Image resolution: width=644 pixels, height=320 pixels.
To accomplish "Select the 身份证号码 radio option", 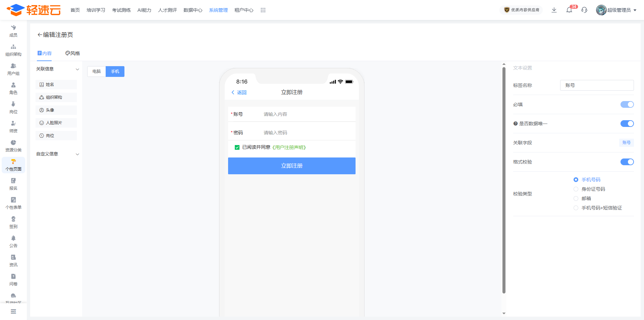I will pyautogui.click(x=576, y=189).
